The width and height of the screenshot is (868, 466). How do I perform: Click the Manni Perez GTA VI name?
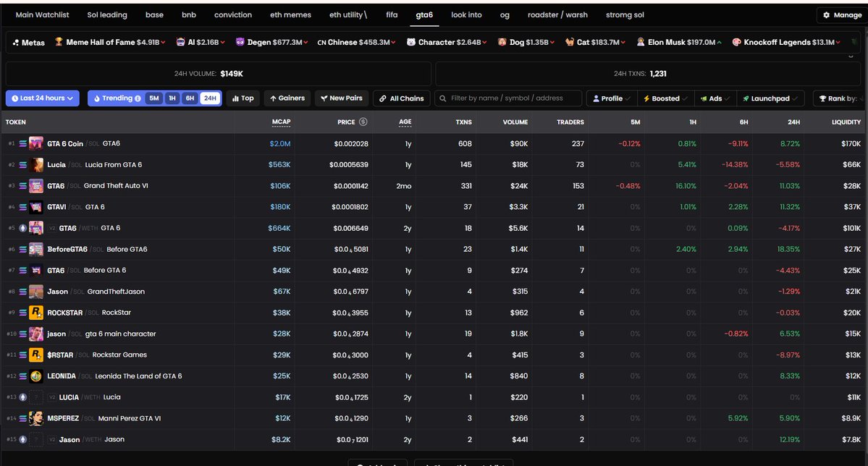pos(130,418)
